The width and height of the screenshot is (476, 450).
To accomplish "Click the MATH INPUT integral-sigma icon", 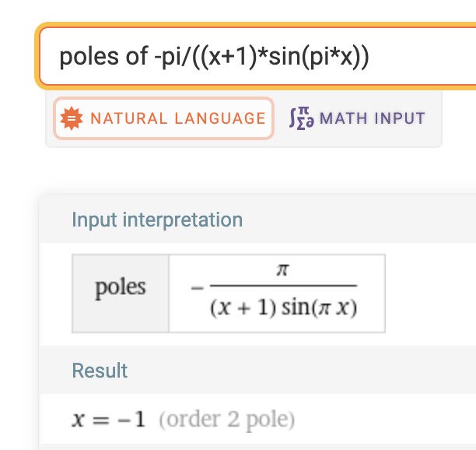I will pos(301,118).
